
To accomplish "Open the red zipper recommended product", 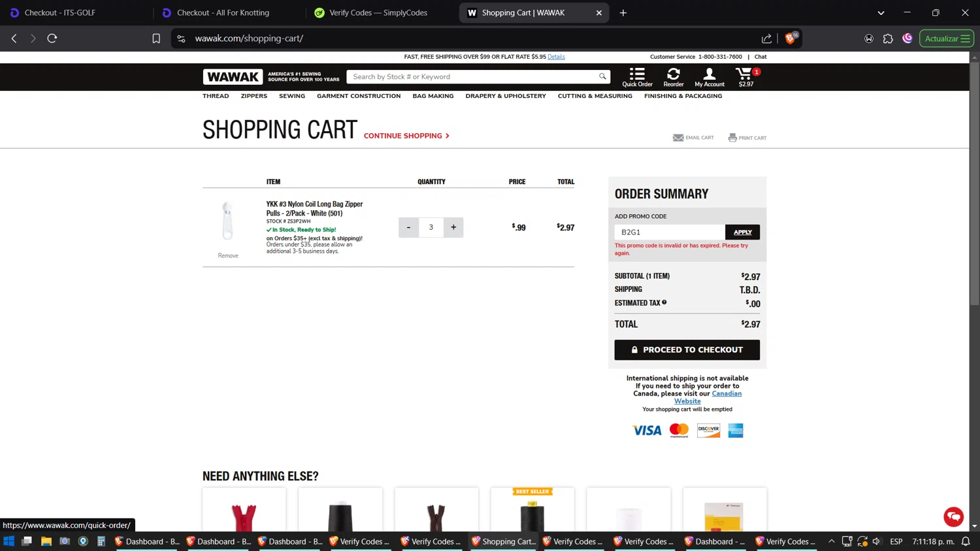I will click(244, 510).
